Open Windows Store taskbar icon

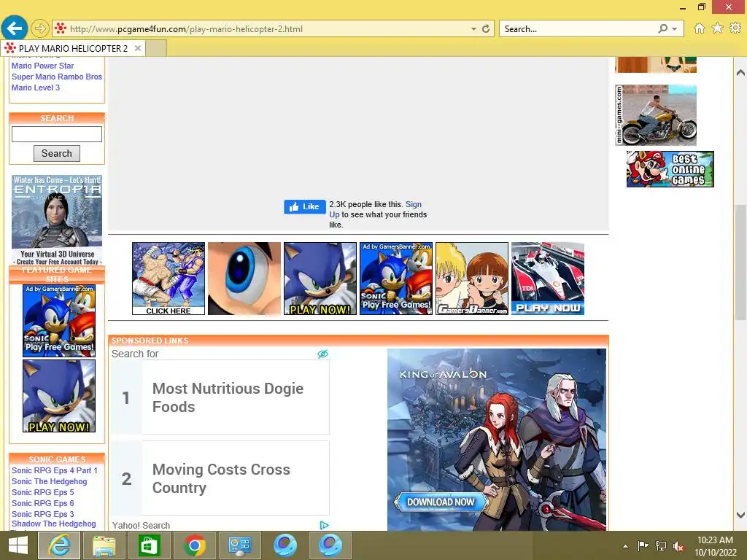[x=150, y=545]
